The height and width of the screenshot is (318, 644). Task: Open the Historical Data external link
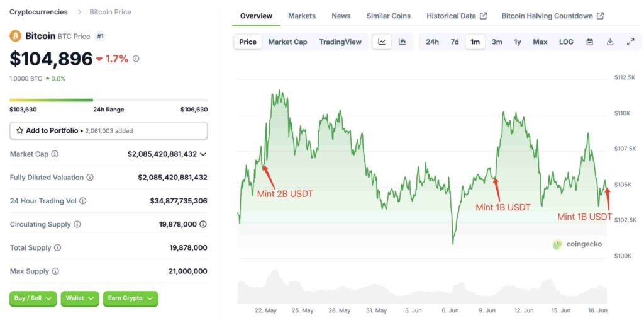coord(457,16)
